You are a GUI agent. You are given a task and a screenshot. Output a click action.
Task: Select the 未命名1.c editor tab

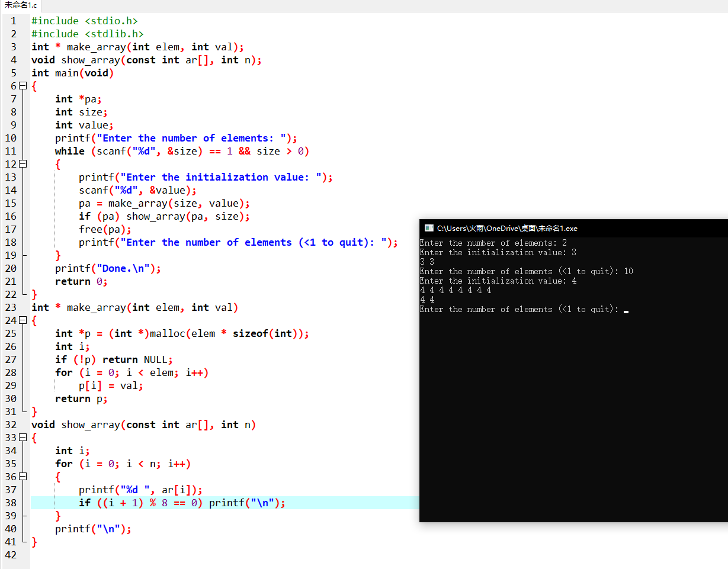click(21, 5)
